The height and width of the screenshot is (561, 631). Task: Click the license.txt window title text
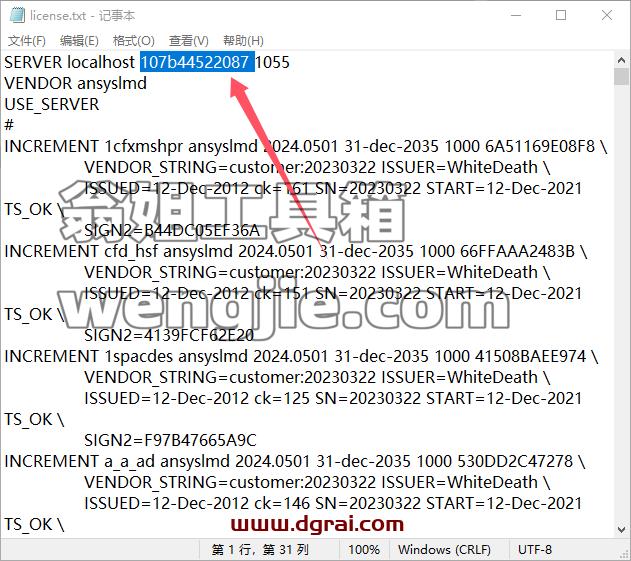click(82, 15)
